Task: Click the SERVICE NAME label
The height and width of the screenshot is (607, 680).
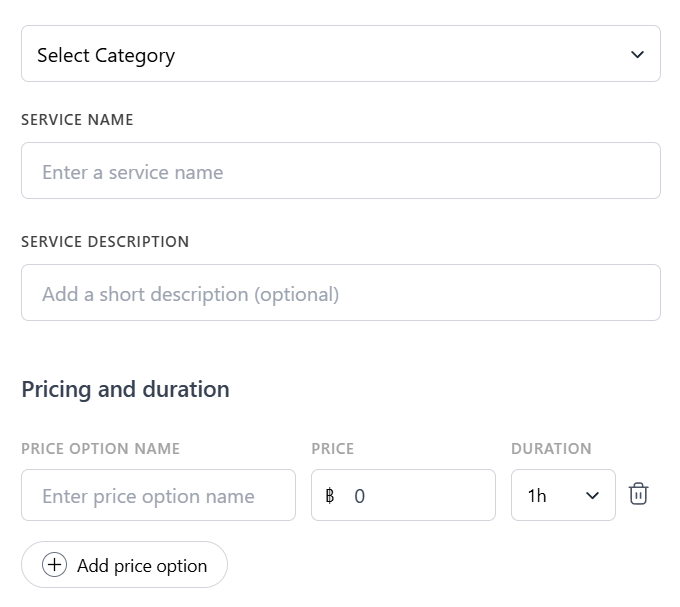Action: point(77,120)
